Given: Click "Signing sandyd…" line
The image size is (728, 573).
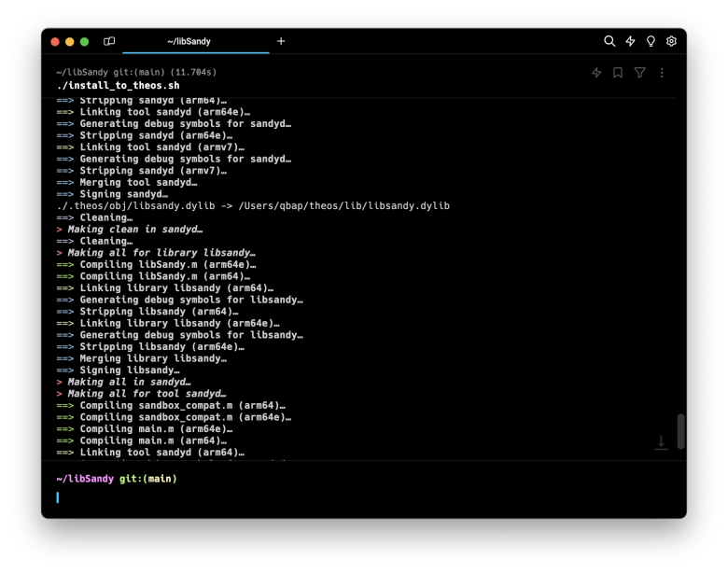Looking at the screenshot, I should tap(112, 194).
